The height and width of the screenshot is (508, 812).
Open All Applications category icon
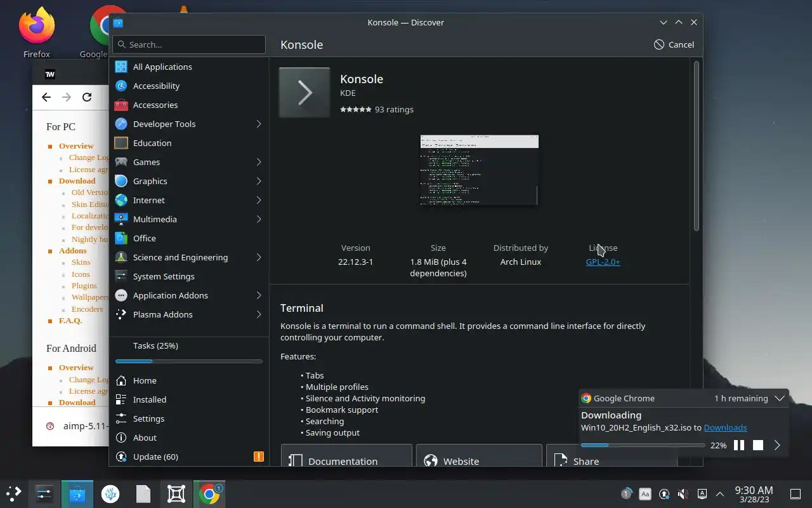121,67
